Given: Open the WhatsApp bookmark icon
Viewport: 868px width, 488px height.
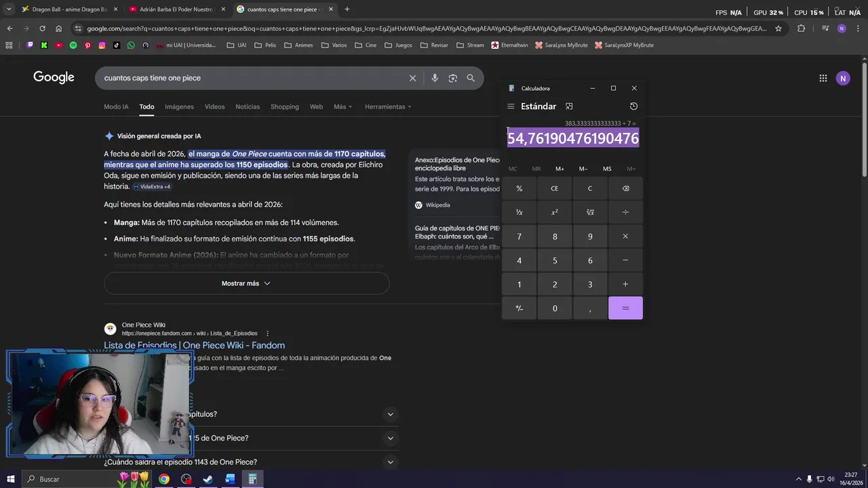Looking at the screenshot, I should (131, 45).
